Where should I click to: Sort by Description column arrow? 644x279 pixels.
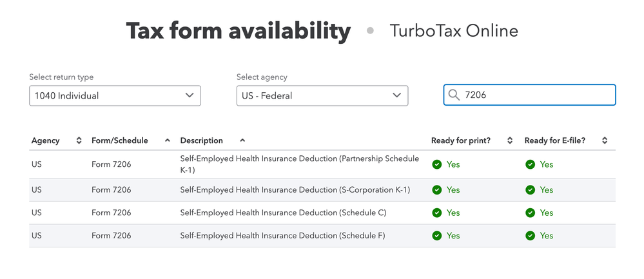click(242, 140)
